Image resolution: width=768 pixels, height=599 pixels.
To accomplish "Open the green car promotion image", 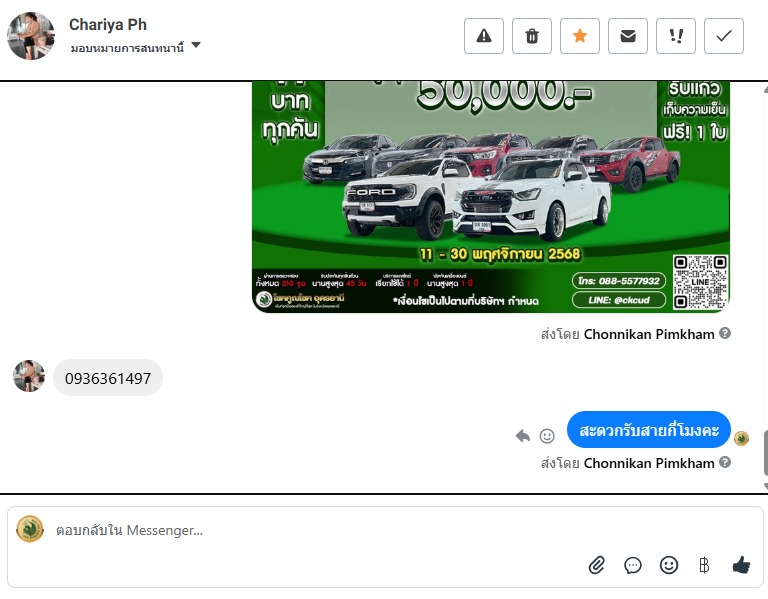I will pyautogui.click(x=491, y=196).
